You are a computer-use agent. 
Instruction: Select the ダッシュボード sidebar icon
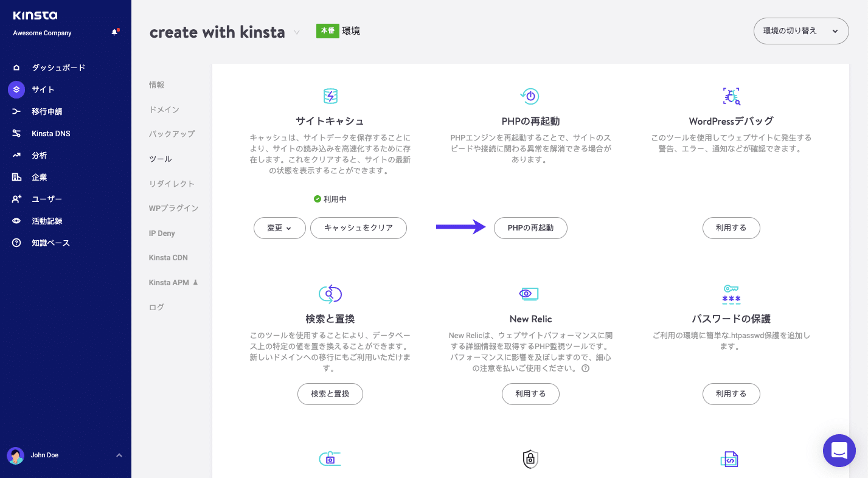click(x=16, y=68)
